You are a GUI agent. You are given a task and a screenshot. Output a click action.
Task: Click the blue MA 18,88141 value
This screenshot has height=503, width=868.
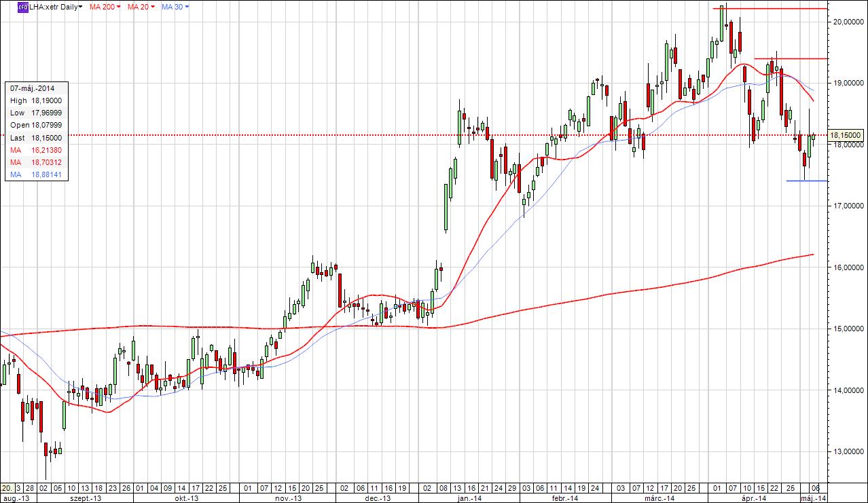[47, 175]
